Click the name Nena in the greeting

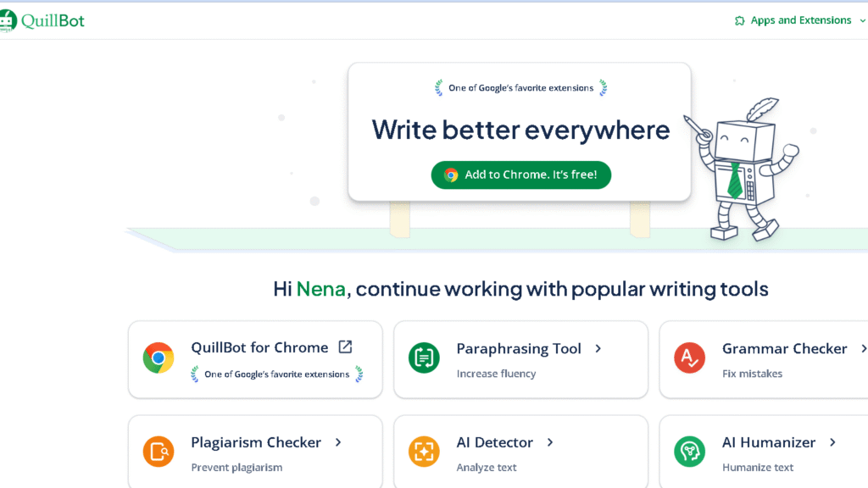tap(323, 288)
